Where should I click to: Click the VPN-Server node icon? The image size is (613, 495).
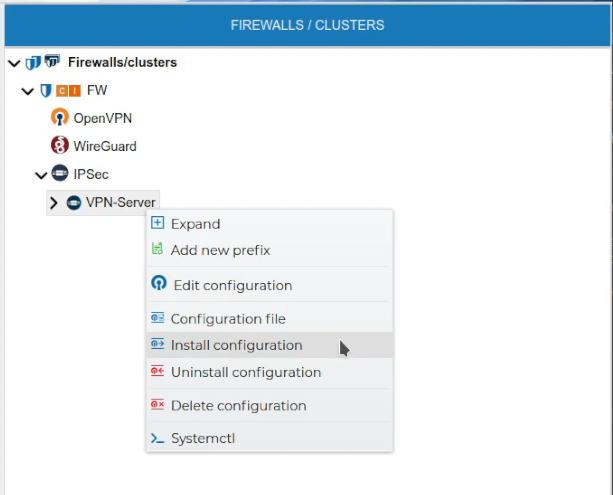click(74, 203)
